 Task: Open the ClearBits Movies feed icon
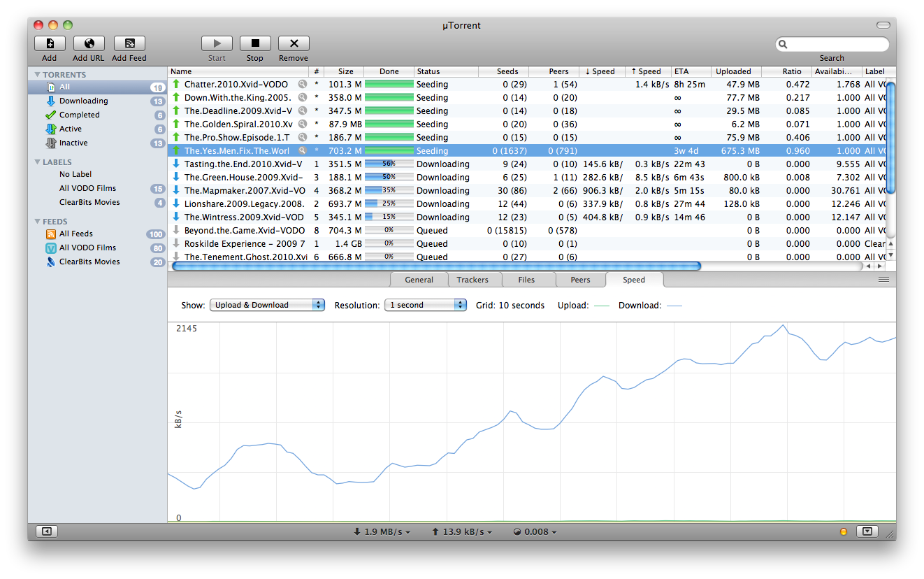[x=50, y=262]
